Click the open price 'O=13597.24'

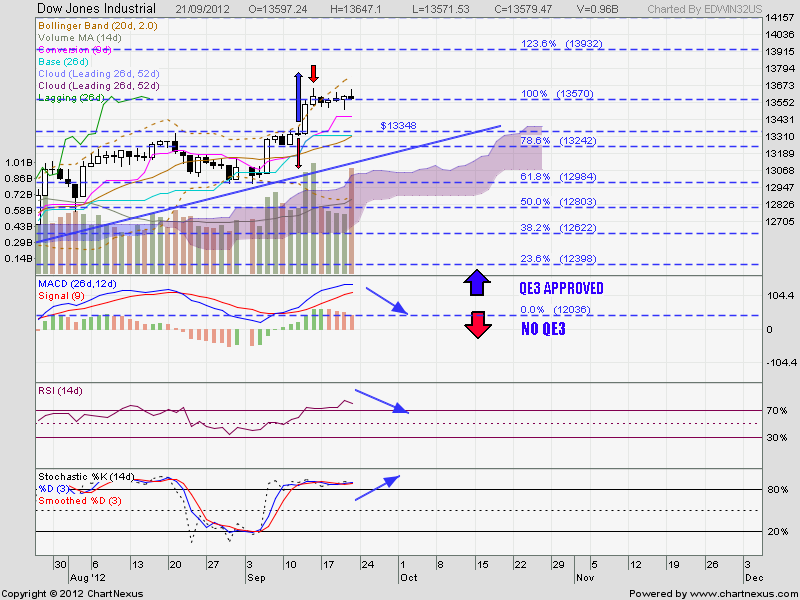pos(278,9)
